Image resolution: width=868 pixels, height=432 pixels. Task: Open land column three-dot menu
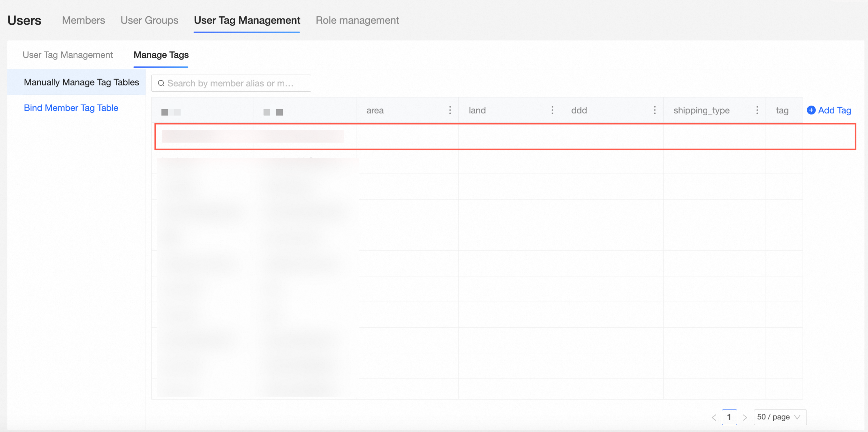tap(552, 110)
